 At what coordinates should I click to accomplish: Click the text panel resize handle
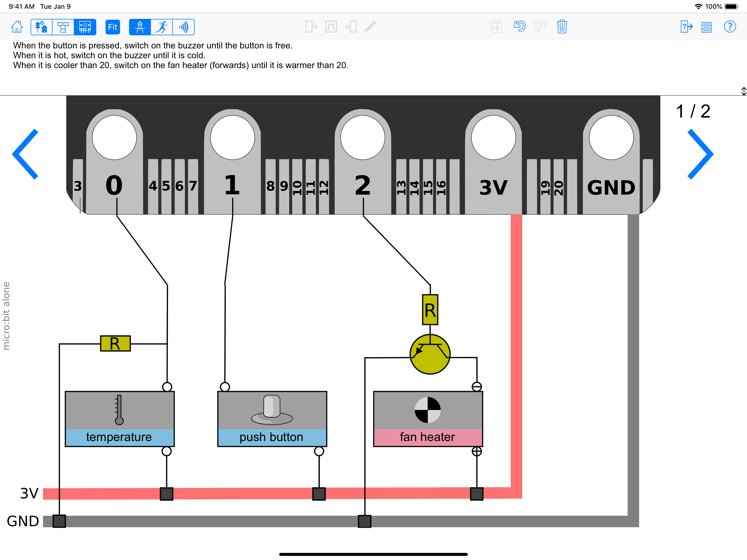pyautogui.click(x=744, y=91)
